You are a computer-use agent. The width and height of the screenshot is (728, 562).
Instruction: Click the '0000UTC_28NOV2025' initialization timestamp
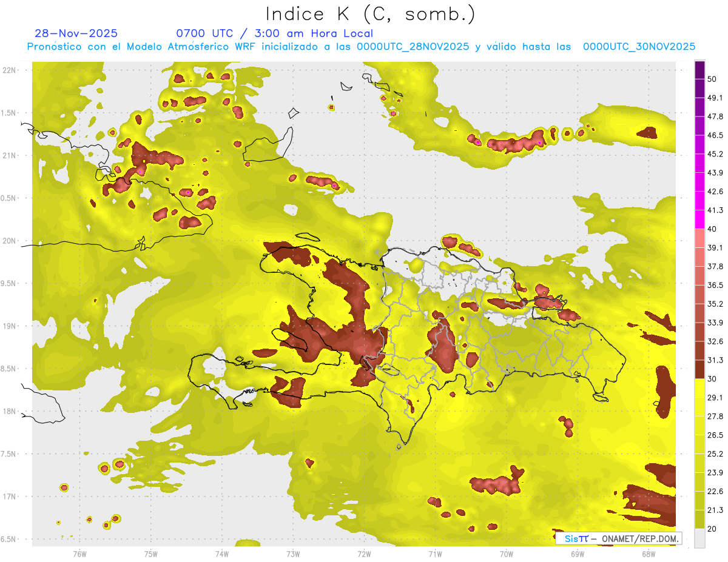[x=413, y=47]
